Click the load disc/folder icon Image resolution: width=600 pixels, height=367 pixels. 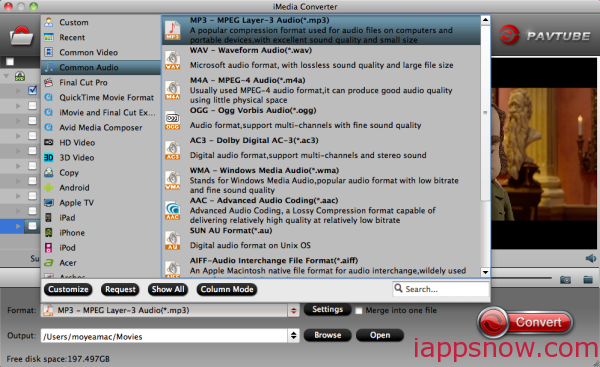click(x=21, y=36)
